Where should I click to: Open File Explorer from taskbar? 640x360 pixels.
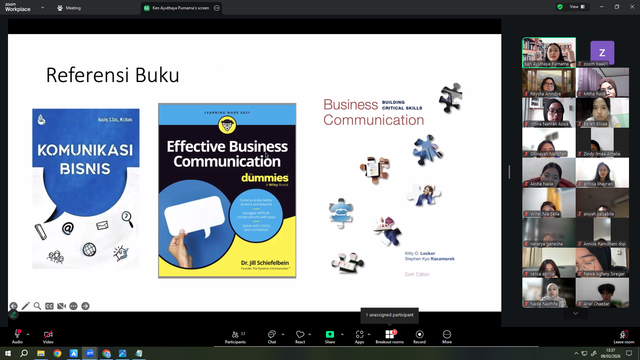point(41,353)
